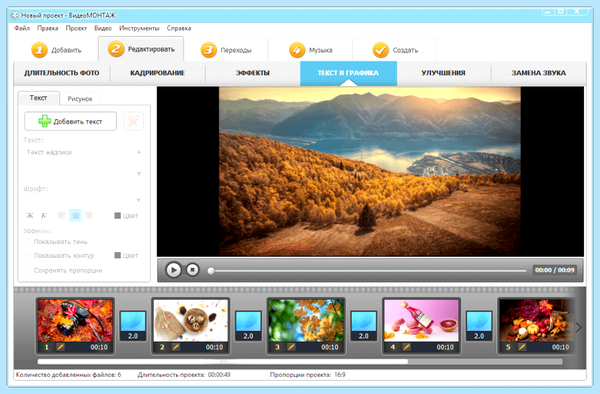Image resolution: width=600 pixels, height=394 pixels.
Task: Enable the Показывать контур checkbox
Action: pyautogui.click(x=27, y=256)
